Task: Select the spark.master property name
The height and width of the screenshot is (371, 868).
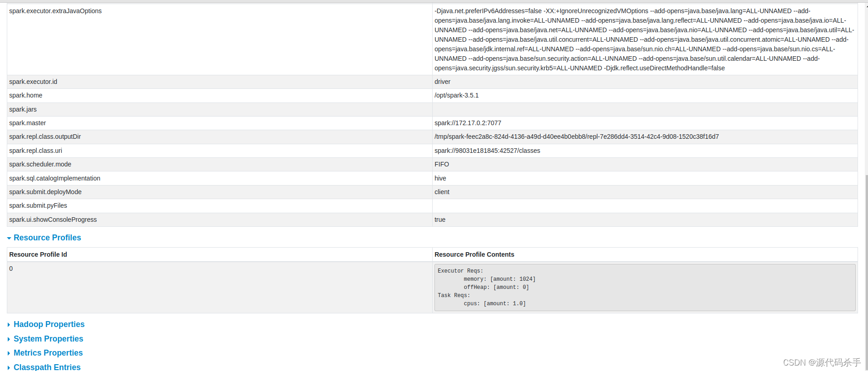Action: click(x=27, y=123)
